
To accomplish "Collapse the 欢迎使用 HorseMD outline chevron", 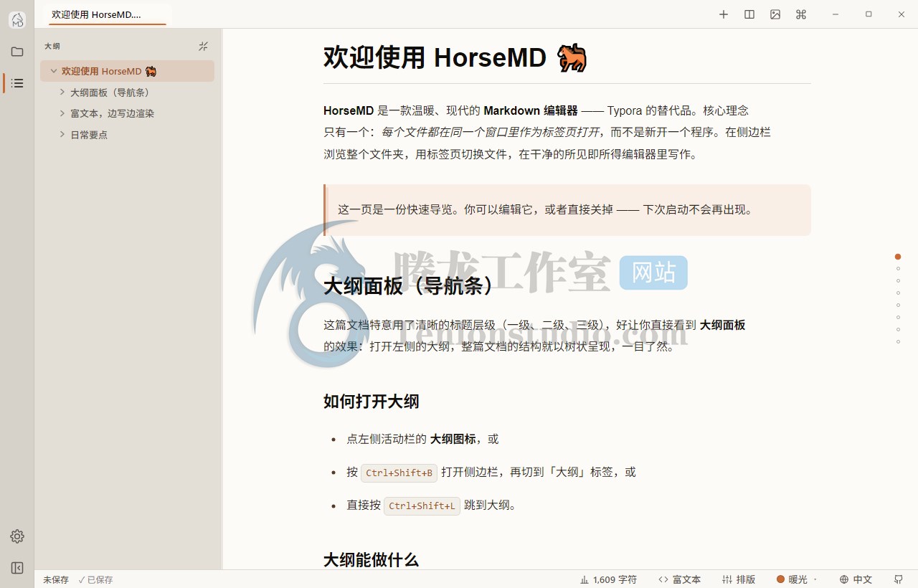I will [x=54, y=71].
